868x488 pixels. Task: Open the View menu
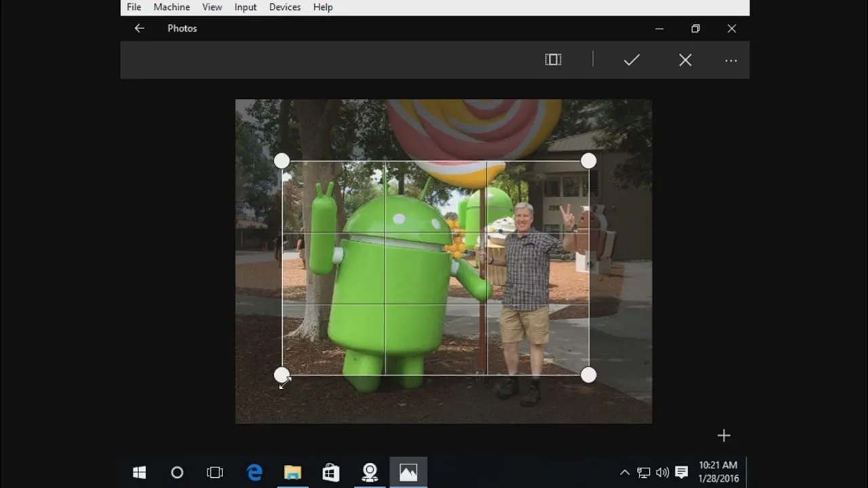pos(212,7)
